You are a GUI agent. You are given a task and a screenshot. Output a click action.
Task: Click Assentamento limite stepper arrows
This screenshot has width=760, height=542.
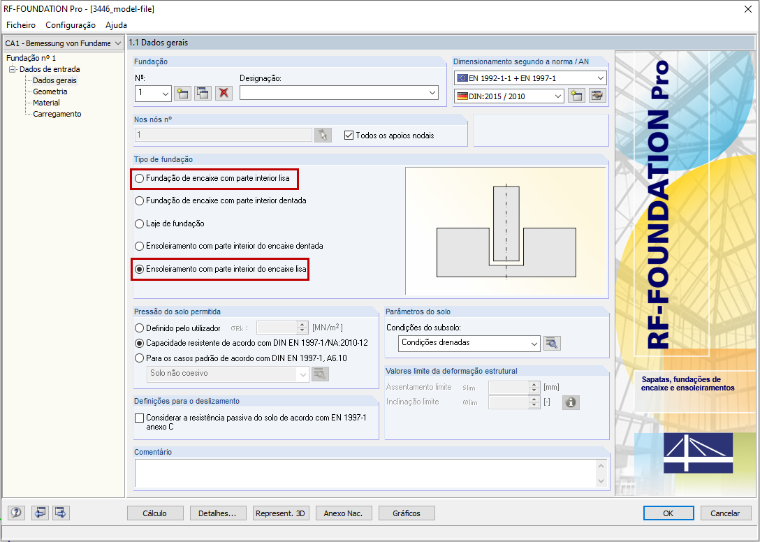(534, 387)
